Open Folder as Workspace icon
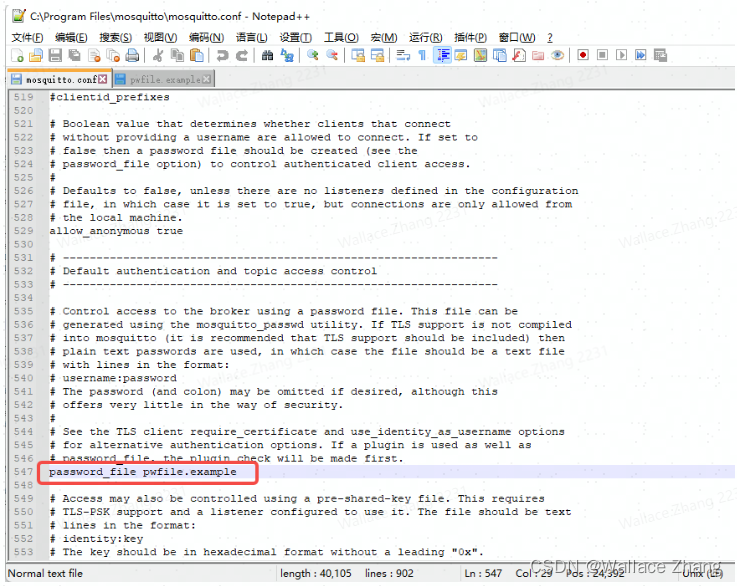This screenshot has width=737, height=586. (538, 55)
